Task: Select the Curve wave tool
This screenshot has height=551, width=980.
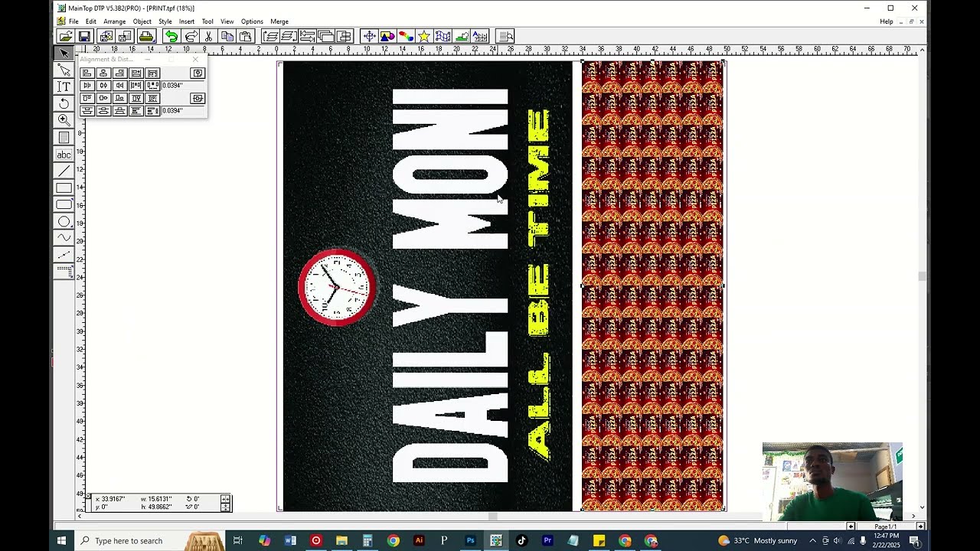Action: point(64,238)
